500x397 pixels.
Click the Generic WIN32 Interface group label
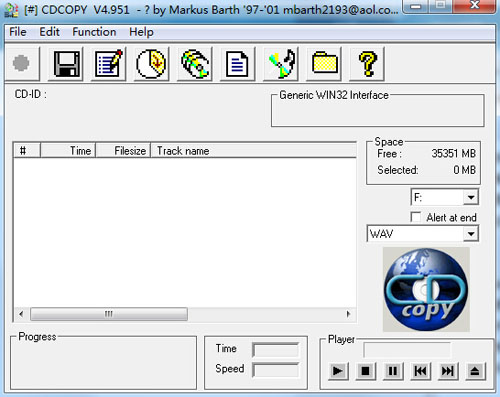pyautogui.click(x=334, y=95)
